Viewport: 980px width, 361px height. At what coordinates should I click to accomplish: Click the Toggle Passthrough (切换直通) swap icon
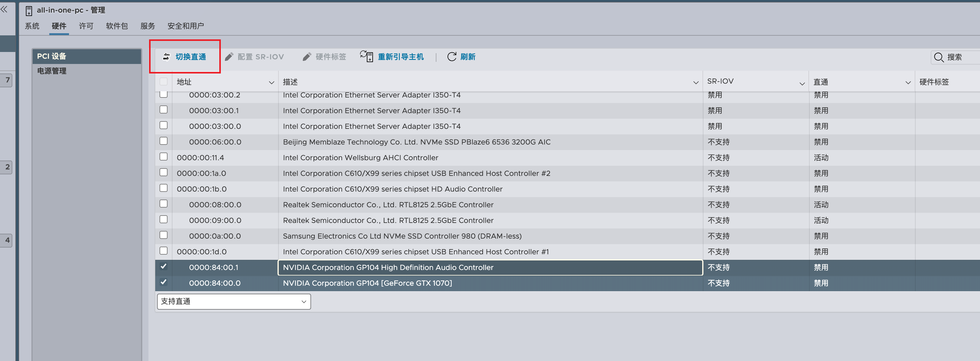tap(166, 57)
